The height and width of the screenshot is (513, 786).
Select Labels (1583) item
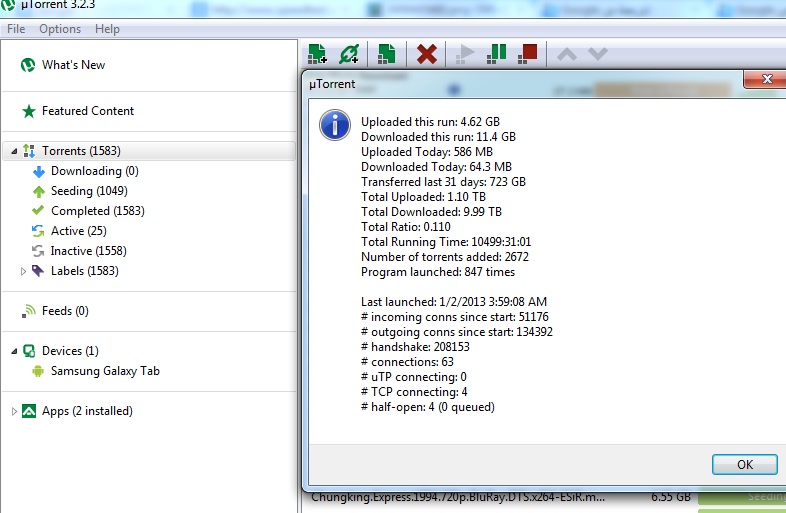(x=85, y=271)
